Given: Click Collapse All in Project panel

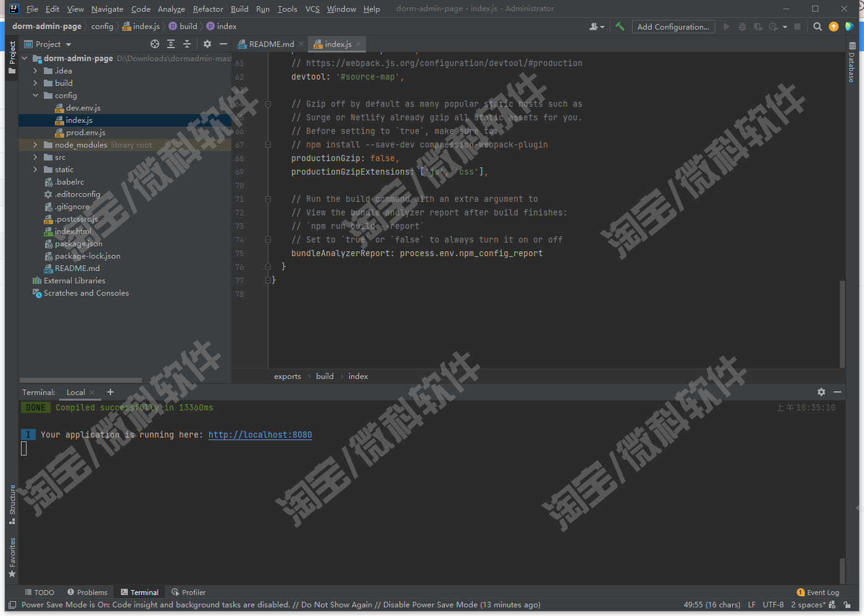Looking at the screenshot, I should tap(187, 44).
